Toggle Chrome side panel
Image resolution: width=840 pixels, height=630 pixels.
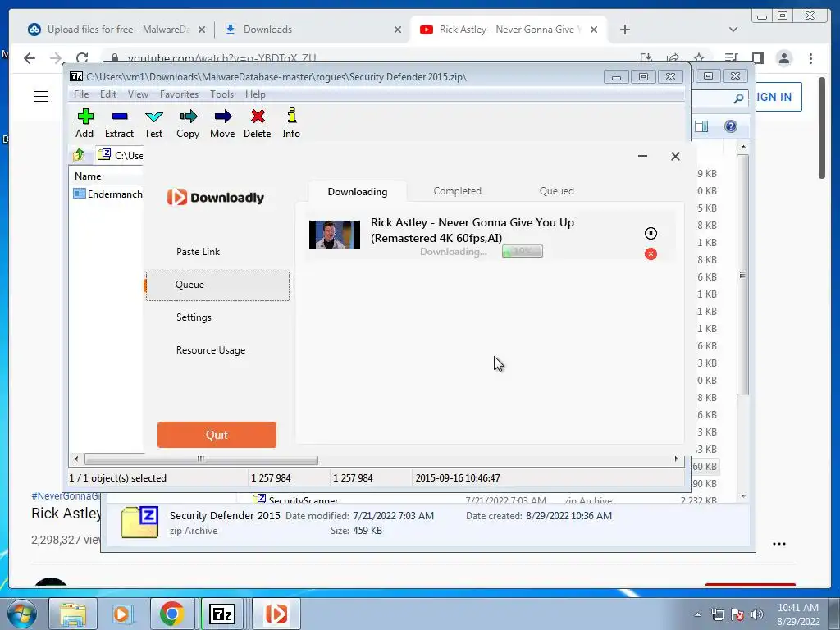[x=757, y=58]
